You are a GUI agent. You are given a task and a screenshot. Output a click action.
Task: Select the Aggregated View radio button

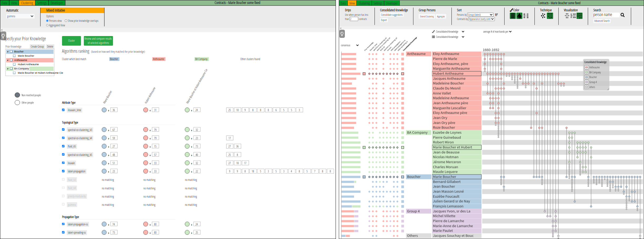[x=47, y=26]
